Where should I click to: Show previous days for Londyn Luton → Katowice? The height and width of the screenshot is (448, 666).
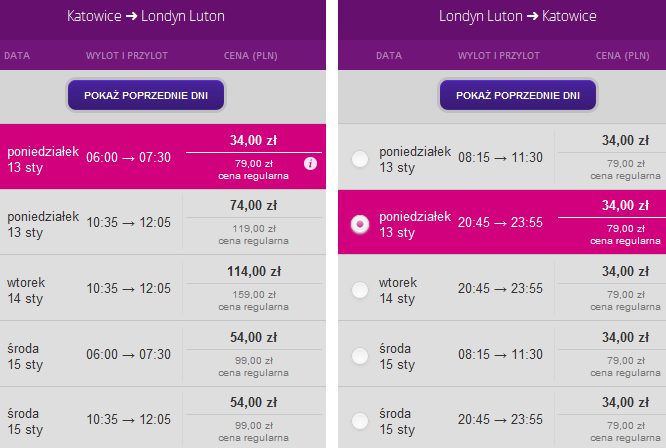pos(518,95)
